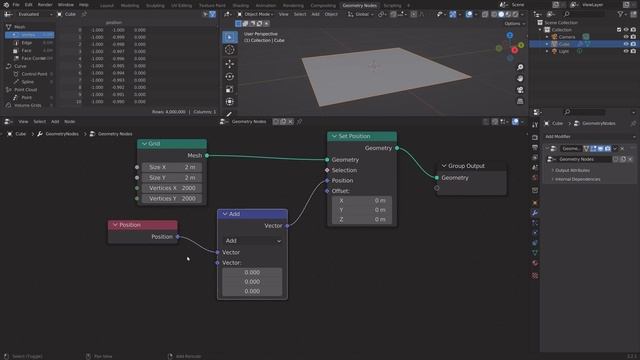640x360 pixels.
Task: Select the Transform tool in viewport toolbar
Action: (230, 102)
